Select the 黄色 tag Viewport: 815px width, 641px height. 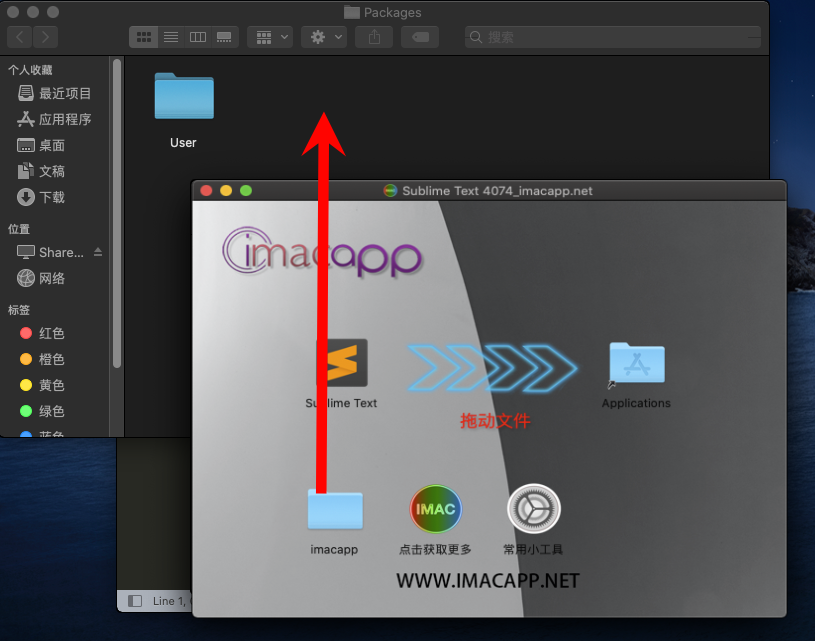[x=42, y=385]
